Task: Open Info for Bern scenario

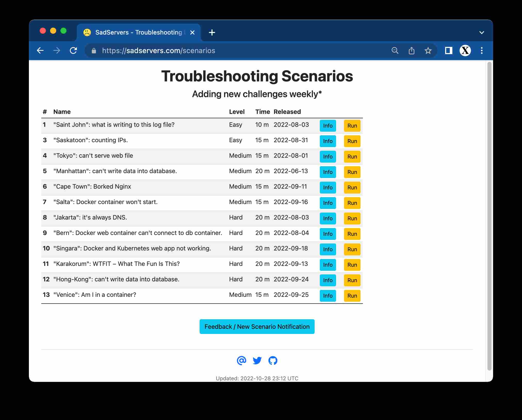Action: click(x=328, y=234)
